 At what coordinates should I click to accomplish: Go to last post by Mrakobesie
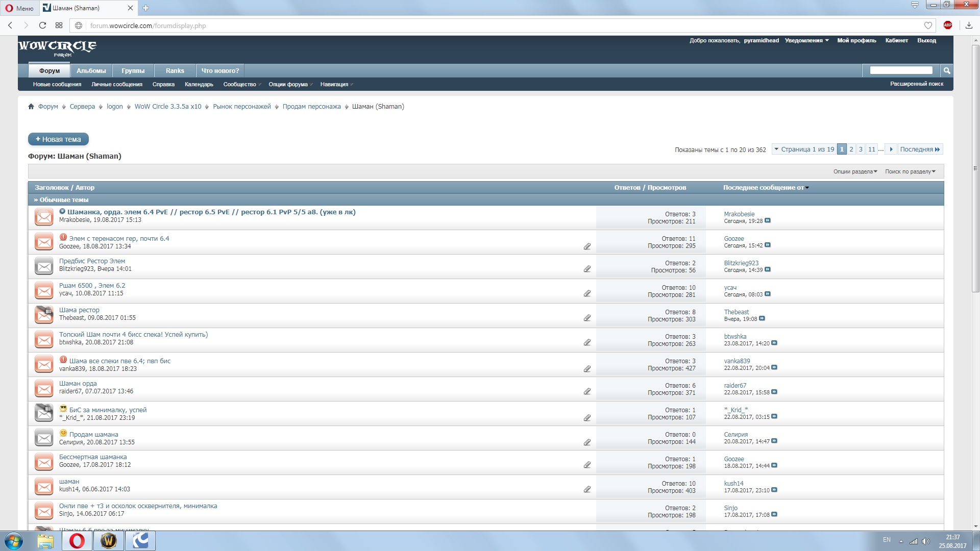click(768, 221)
